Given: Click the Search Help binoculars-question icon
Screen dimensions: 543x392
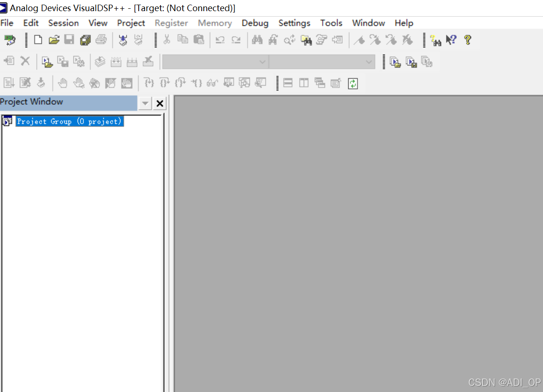Looking at the screenshot, I should coord(435,40).
